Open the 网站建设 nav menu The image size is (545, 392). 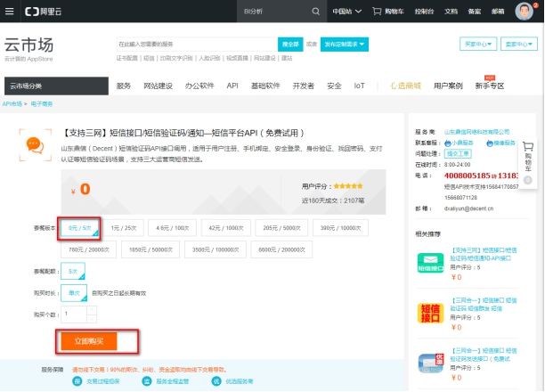[159, 86]
